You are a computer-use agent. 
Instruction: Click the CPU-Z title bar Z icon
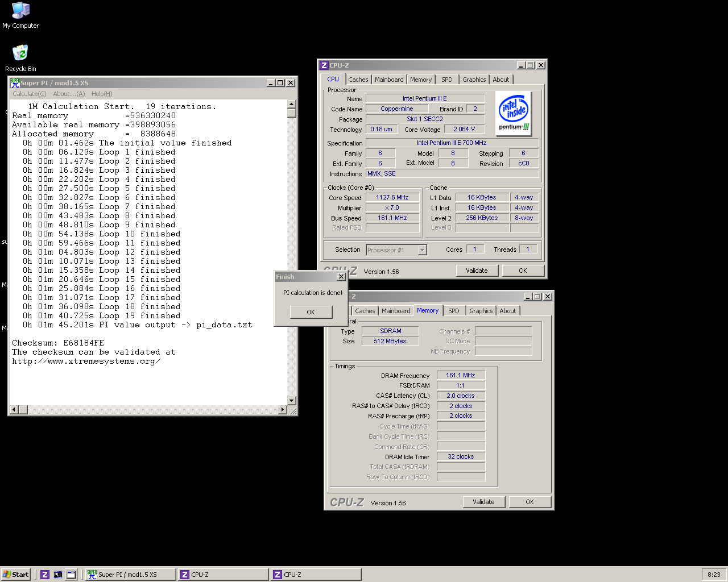click(324, 65)
